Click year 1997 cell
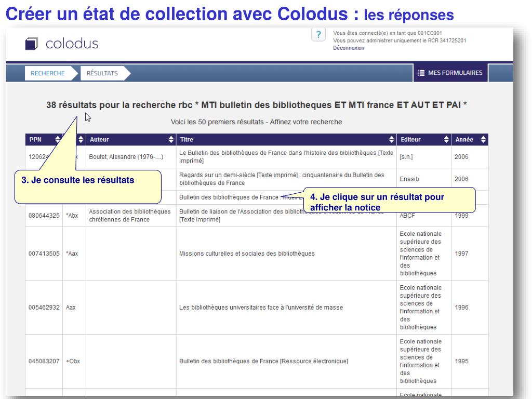 click(x=461, y=254)
